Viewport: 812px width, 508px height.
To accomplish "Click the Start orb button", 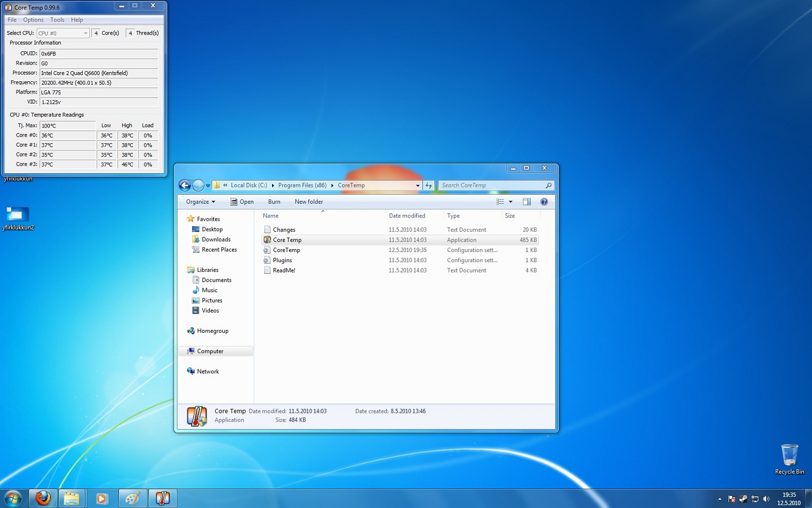I will [13, 498].
